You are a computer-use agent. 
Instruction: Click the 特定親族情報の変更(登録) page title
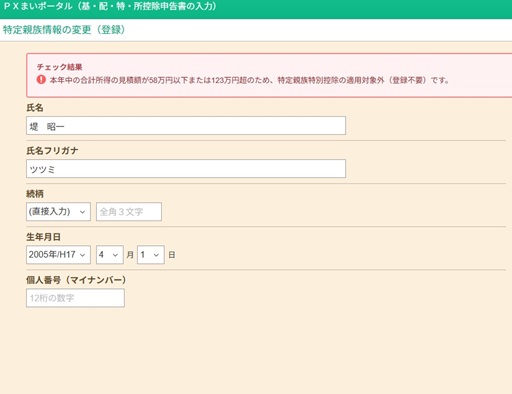point(64,30)
